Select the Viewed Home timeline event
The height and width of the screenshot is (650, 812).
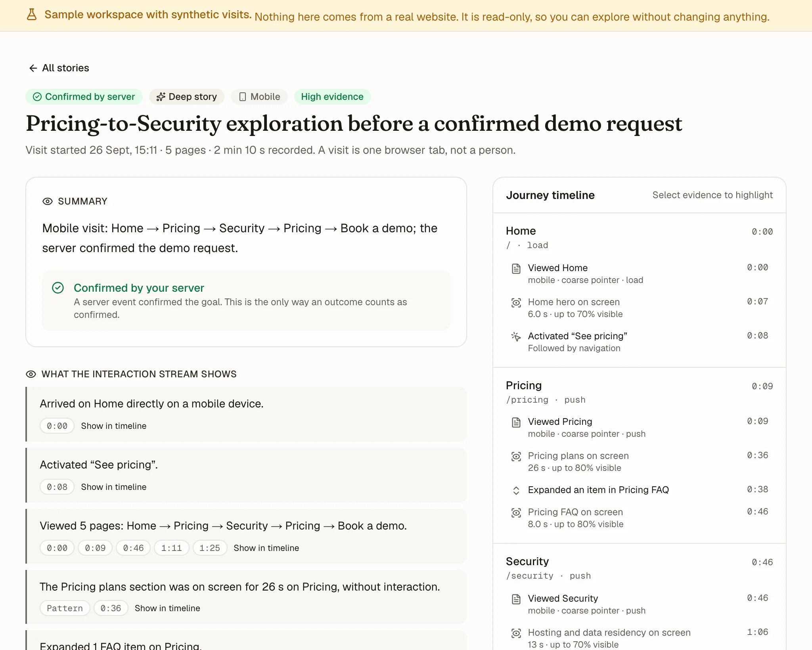click(x=639, y=273)
